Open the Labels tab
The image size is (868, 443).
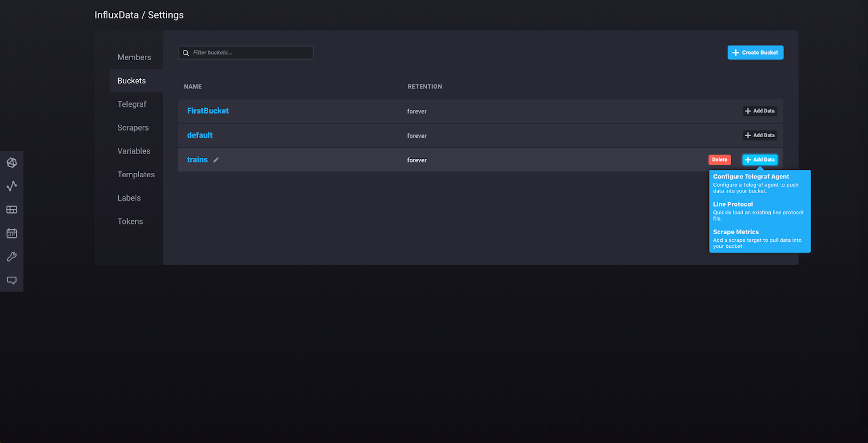tap(129, 198)
